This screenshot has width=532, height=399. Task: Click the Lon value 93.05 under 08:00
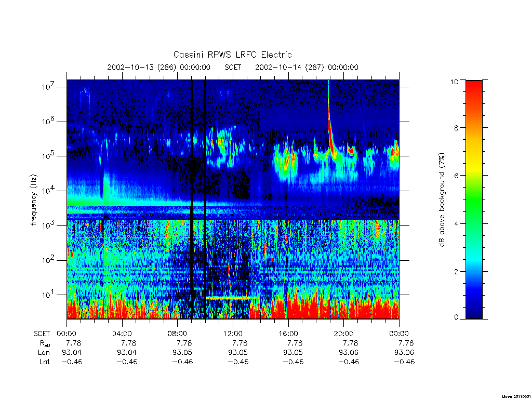(182, 353)
